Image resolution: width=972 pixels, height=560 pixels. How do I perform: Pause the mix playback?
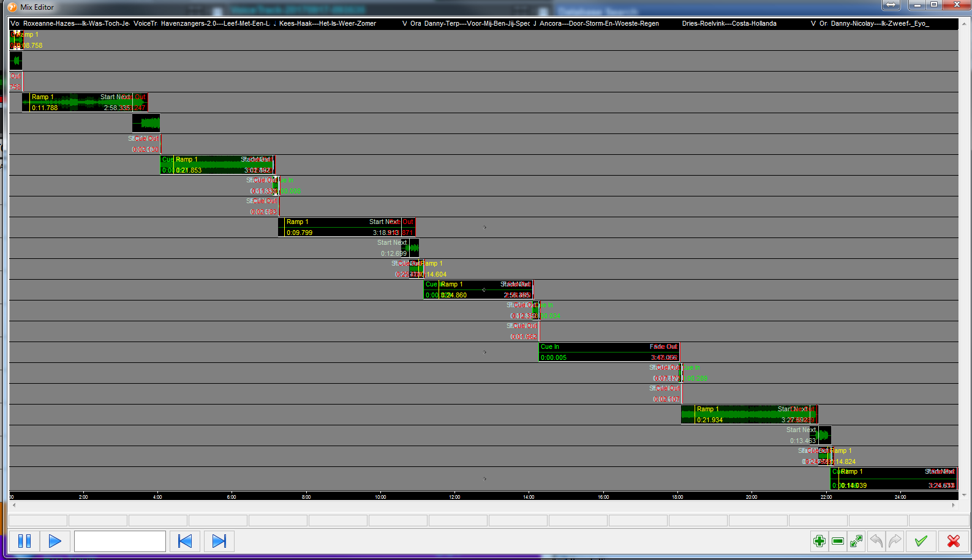[x=24, y=541]
